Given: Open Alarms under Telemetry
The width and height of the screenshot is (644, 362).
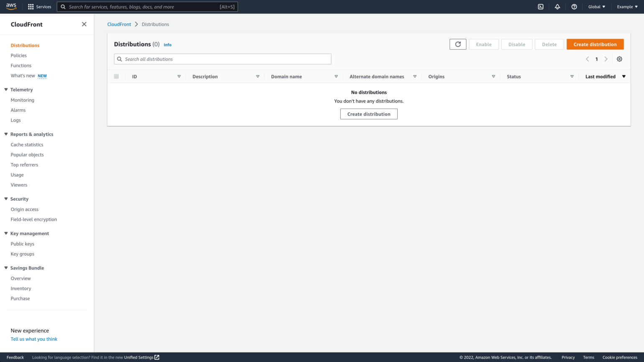Looking at the screenshot, I should click(x=18, y=110).
